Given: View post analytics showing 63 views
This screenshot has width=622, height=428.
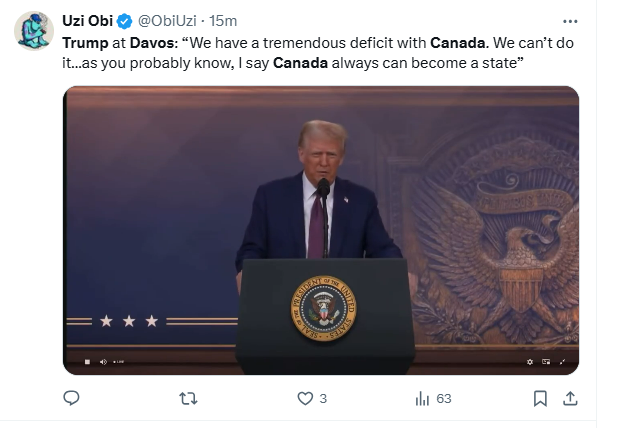Looking at the screenshot, I should point(433,398).
